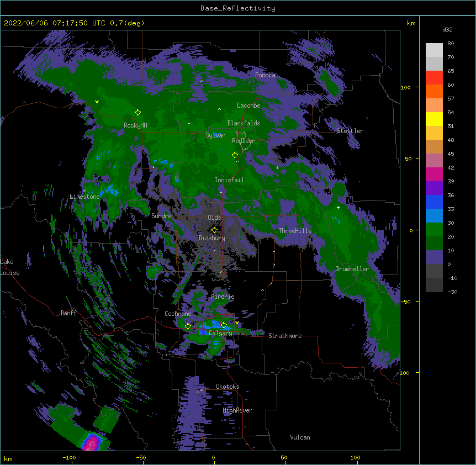Viewport: 476px width, 465px height.
Task: Select the Airdrie city label
Action: (223, 297)
